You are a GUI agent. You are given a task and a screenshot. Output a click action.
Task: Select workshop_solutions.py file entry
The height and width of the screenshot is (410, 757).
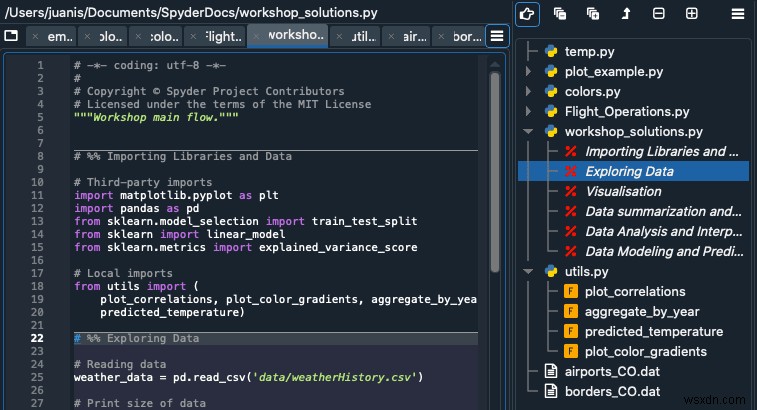click(633, 131)
